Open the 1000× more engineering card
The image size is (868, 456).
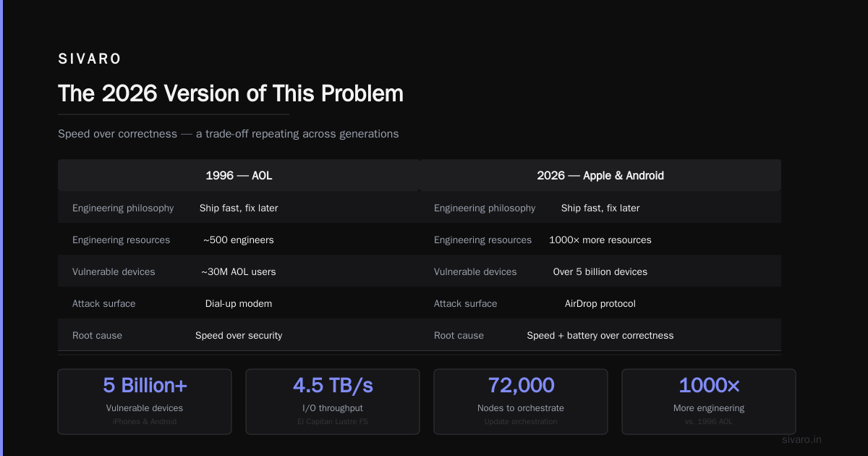pyautogui.click(x=709, y=402)
